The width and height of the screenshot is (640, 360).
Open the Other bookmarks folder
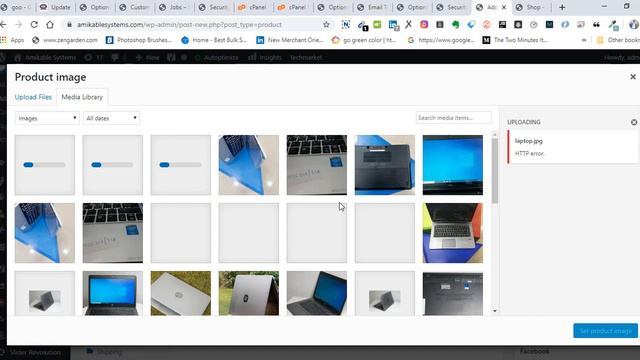coord(618,40)
